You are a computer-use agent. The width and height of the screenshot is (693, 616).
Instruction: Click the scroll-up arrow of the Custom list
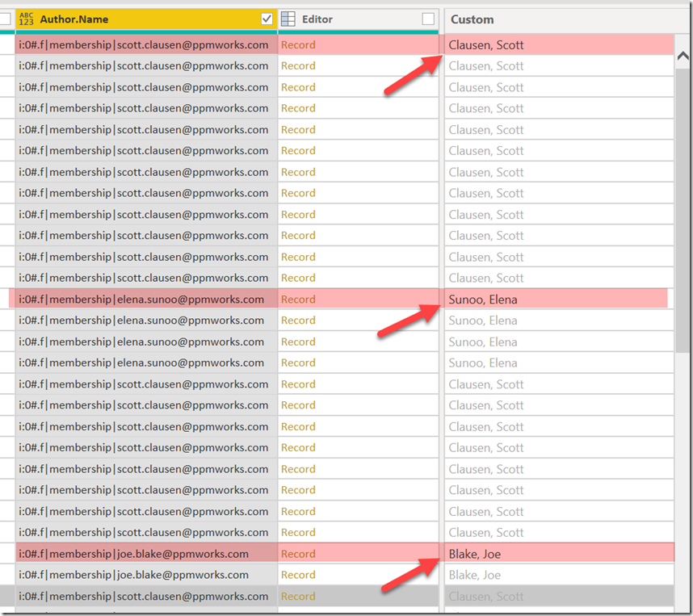[x=682, y=55]
